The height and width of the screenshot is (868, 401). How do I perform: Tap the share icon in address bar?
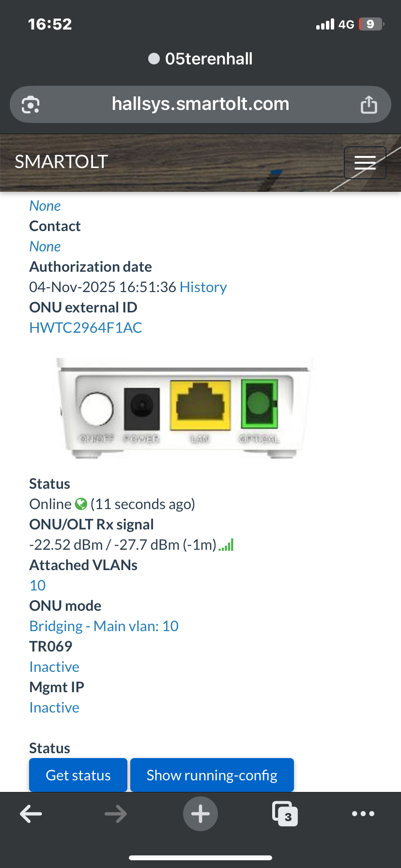(x=369, y=104)
